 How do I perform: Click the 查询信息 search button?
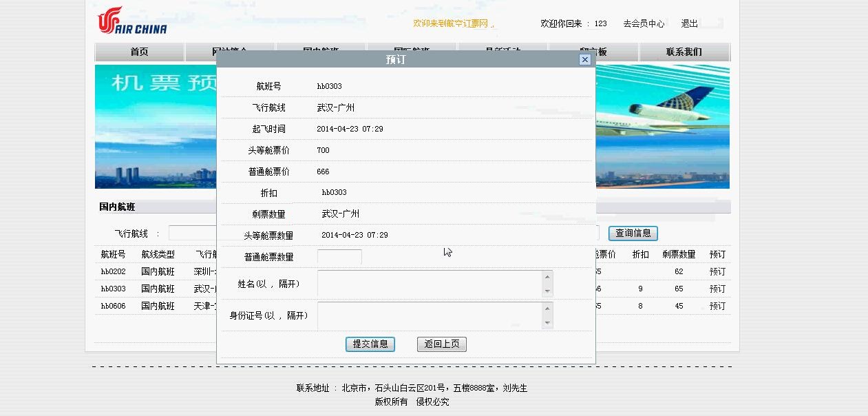[633, 233]
